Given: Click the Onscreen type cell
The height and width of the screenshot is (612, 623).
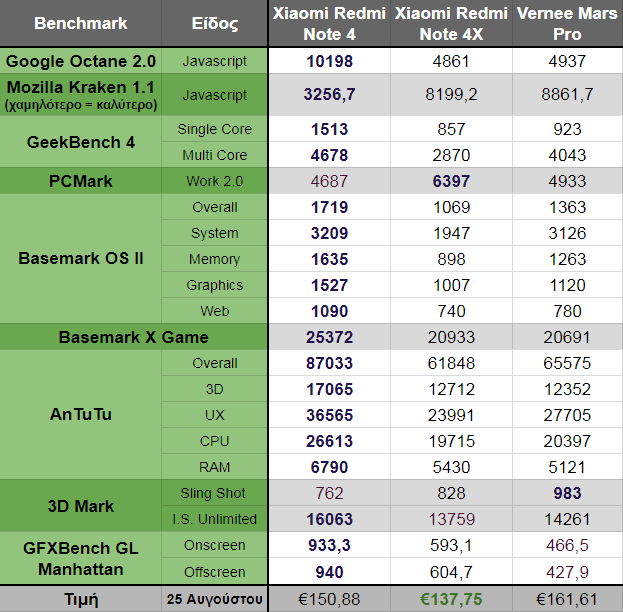Looking at the screenshot, I should (215, 545).
